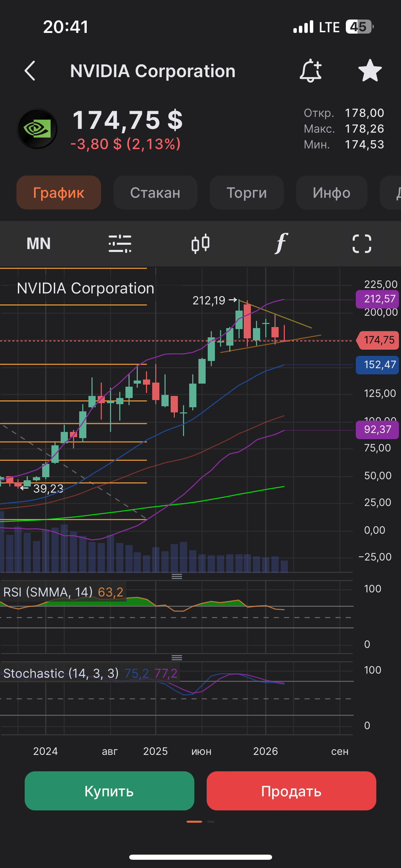Click the 225,00 price axis label

[x=381, y=284]
